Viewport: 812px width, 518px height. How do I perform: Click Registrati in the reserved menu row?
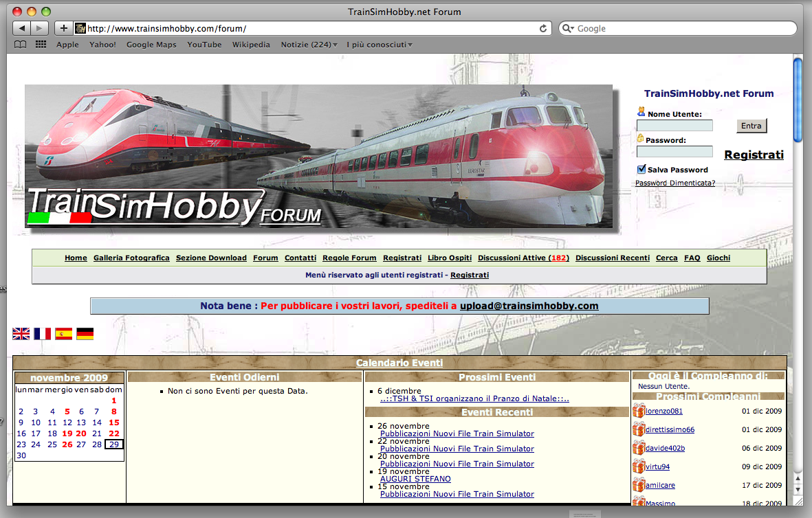(x=469, y=275)
